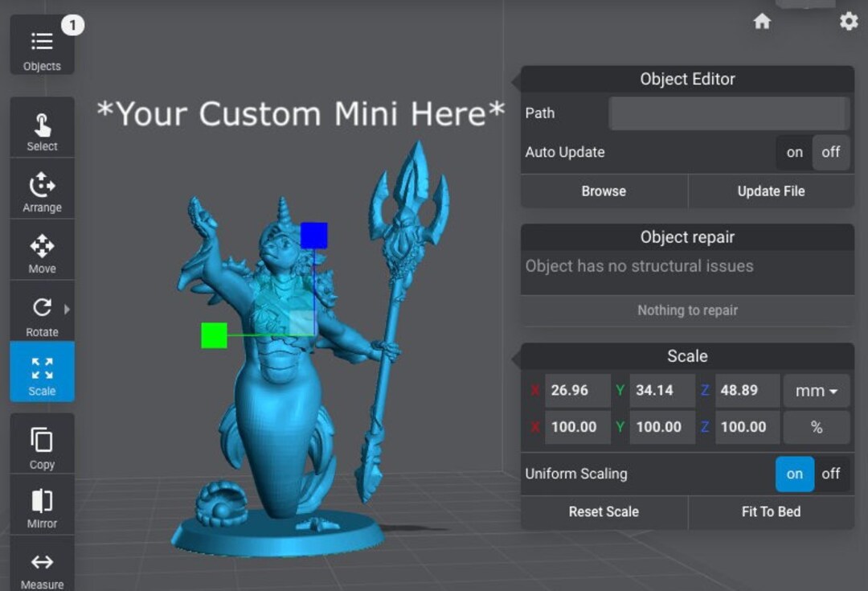Open the Copy tool
The image size is (868, 591).
coord(42,445)
